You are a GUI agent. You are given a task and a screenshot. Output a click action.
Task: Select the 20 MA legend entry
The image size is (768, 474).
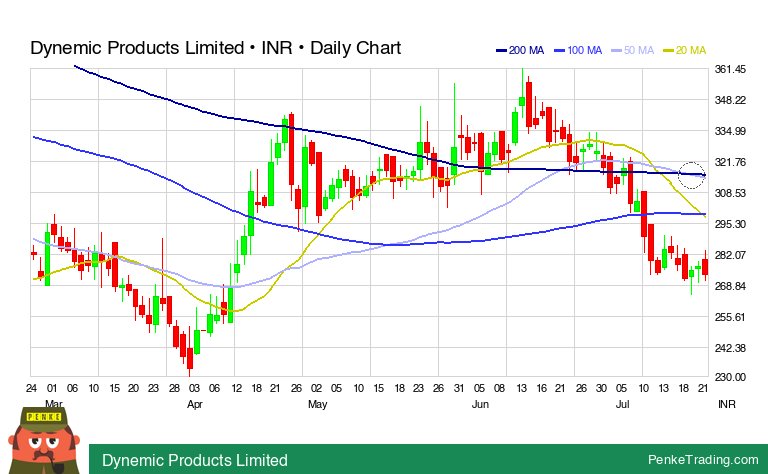pos(685,50)
